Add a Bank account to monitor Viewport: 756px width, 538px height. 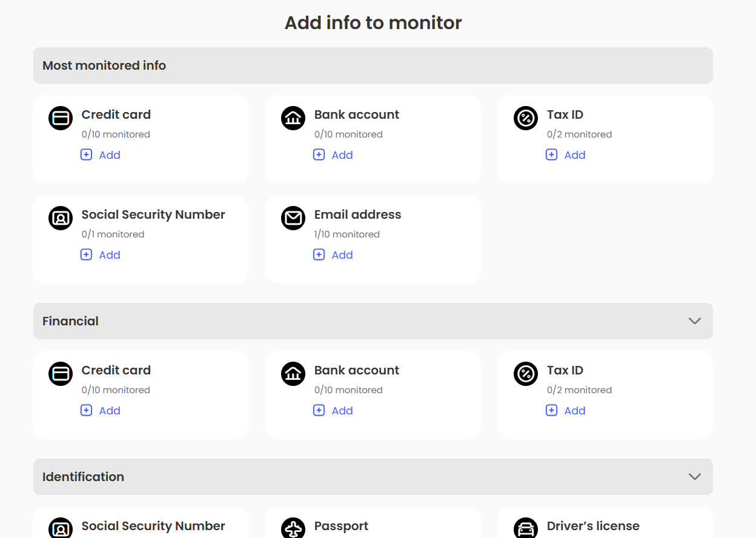342,155
